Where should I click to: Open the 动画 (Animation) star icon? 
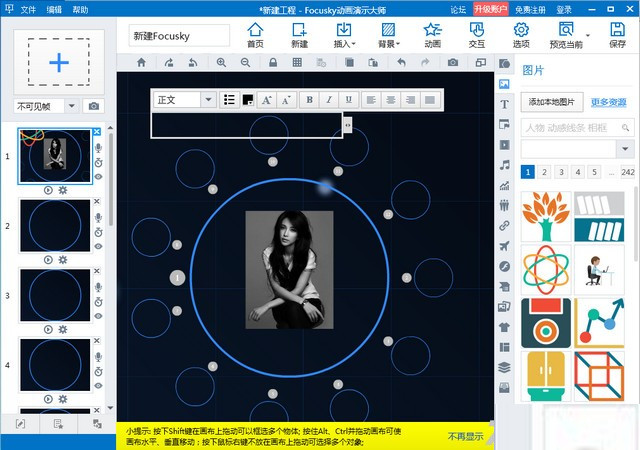pyautogui.click(x=432, y=34)
